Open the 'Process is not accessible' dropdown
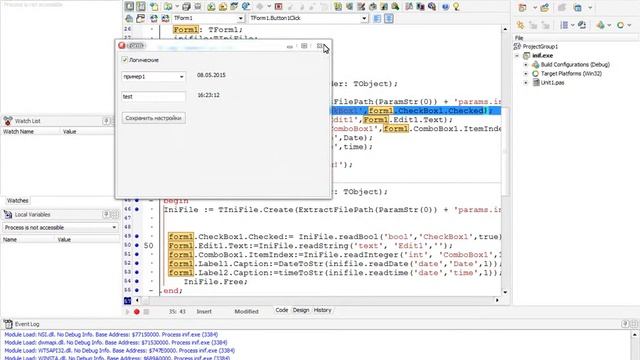The height and width of the screenshot is (360, 640). 114,227
